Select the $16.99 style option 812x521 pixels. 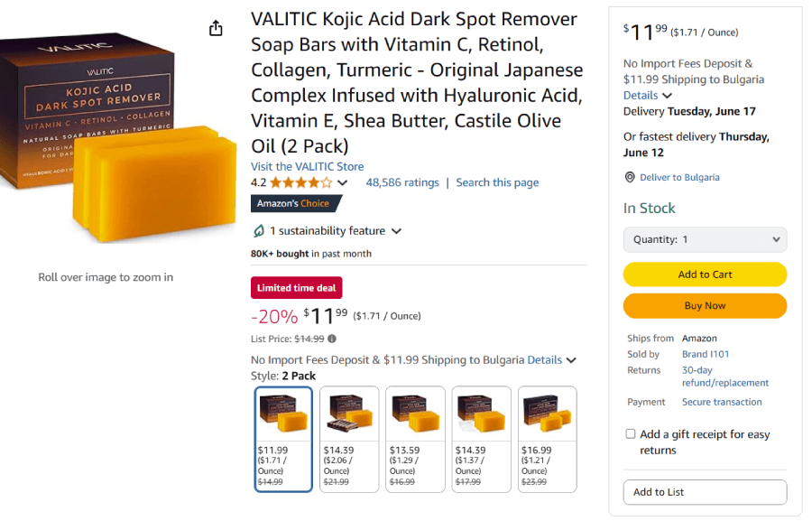click(x=548, y=439)
